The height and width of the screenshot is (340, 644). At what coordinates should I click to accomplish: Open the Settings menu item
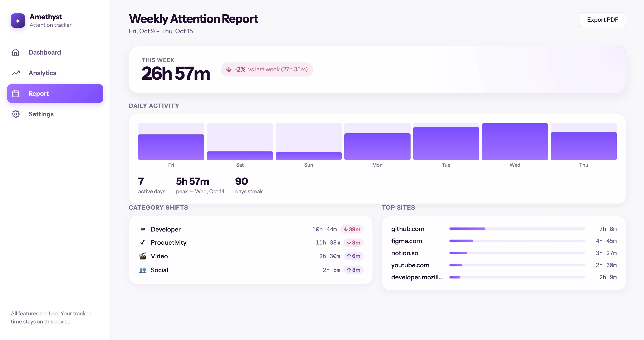(x=55, y=114)
